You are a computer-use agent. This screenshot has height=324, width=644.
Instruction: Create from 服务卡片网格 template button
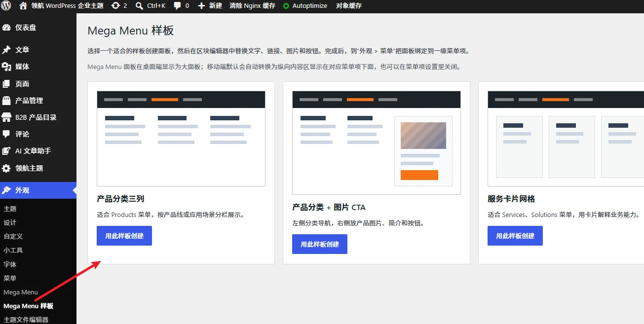pyautogui.click(x=515, y=236)
